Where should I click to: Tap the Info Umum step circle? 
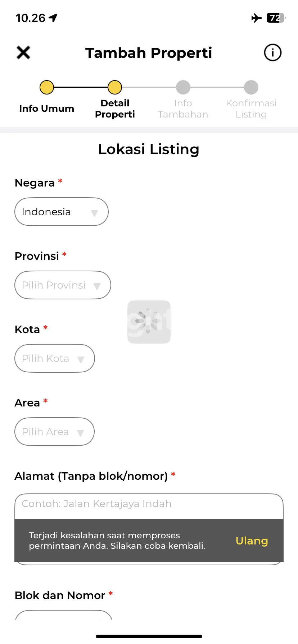click(47, 87)
